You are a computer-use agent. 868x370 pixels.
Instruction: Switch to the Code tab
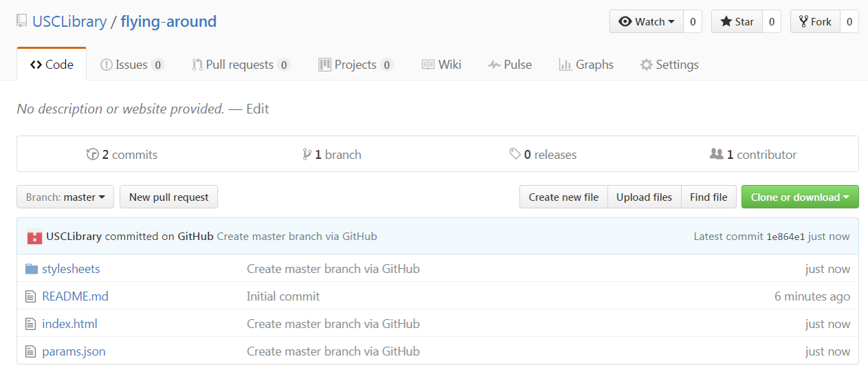52,65
